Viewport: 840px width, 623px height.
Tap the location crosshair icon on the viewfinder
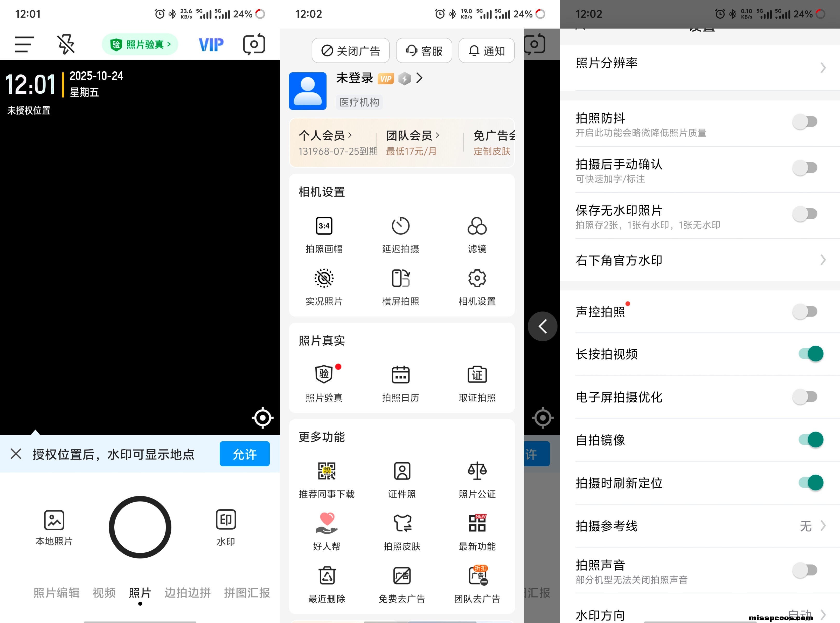pyautogui.click(x=262, y=418)
